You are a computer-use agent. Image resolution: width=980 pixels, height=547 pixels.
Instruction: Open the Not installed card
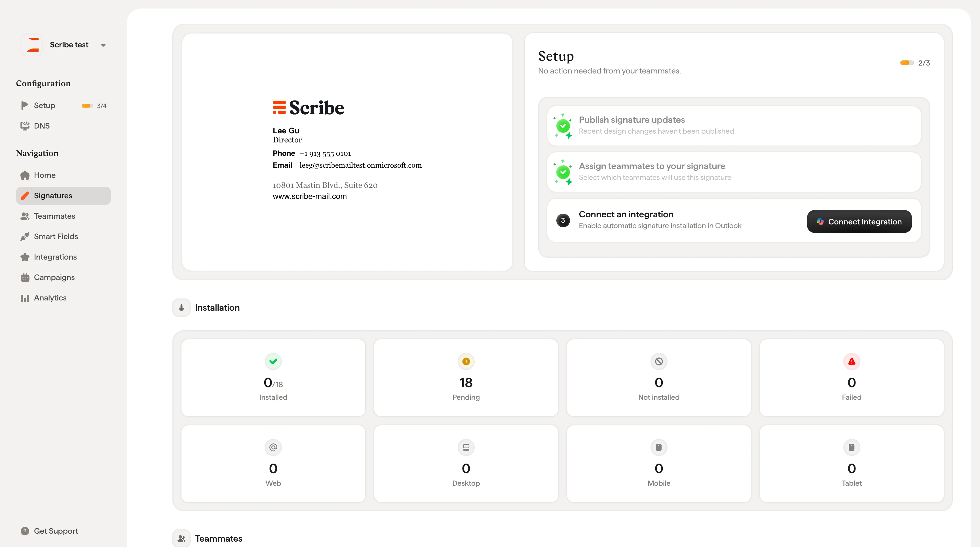(658, 378)
